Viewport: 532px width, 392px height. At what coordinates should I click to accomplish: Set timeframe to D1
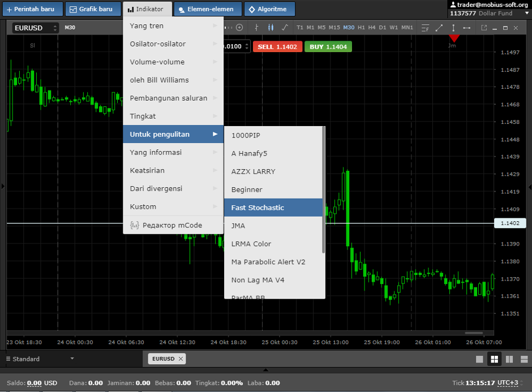(x=383, y=28)
